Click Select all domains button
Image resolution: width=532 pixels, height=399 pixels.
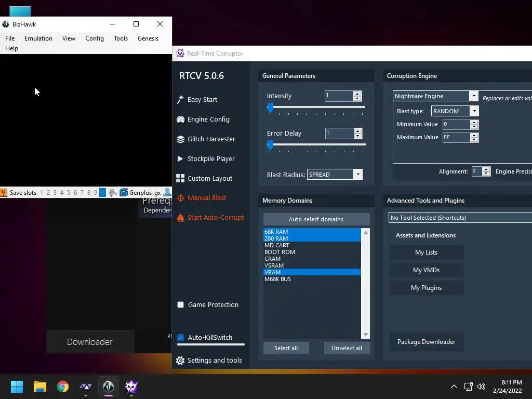286,348
